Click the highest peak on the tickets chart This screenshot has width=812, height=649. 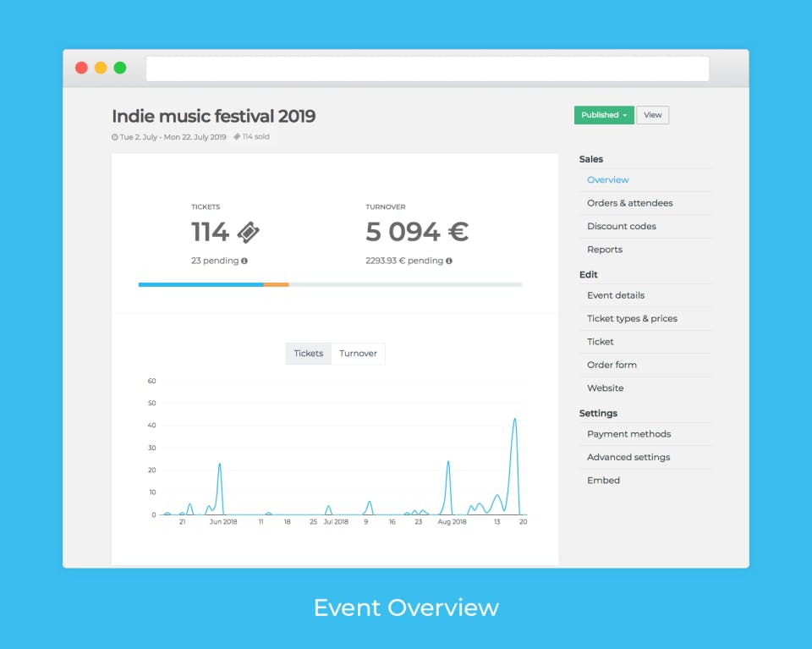tap(515, 419)
